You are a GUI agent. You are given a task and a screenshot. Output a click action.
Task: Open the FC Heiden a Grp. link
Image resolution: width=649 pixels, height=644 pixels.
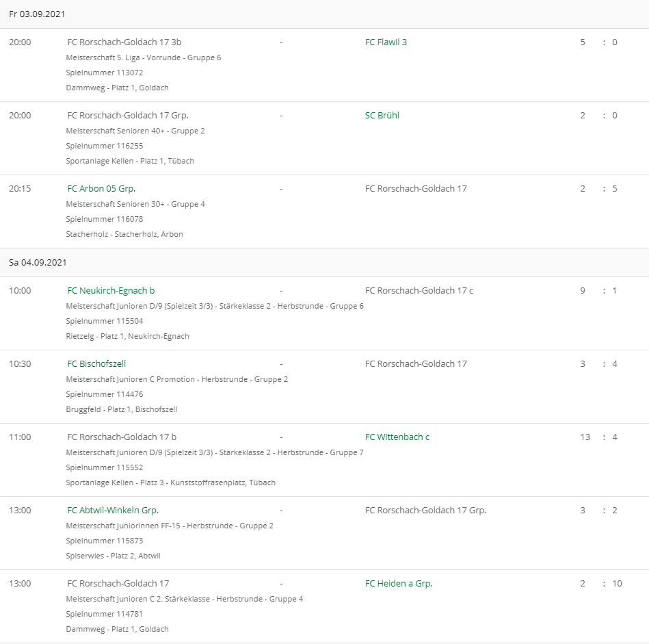click(x=399, y=584)
